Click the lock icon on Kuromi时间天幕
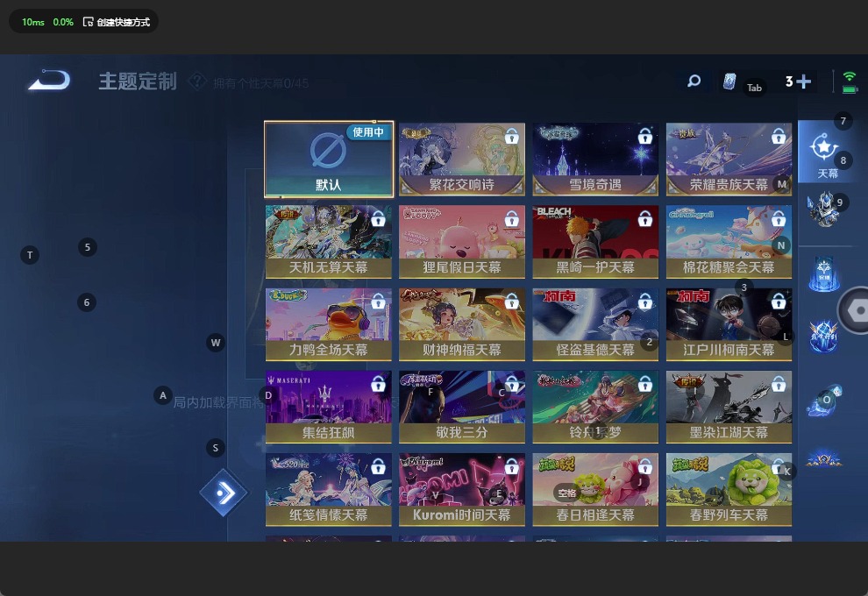This screenshot has width=868, height=596. coord(511,466)
